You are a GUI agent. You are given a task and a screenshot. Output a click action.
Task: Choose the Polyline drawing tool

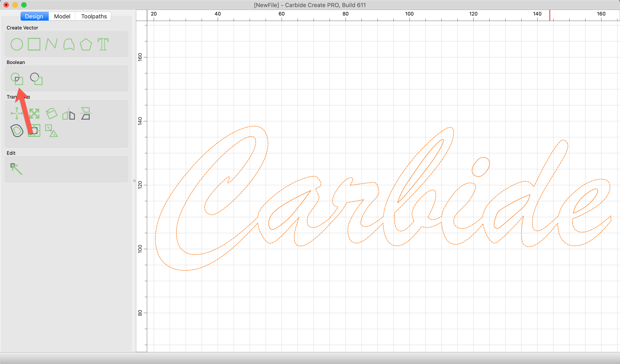click(x=51, y=45)
